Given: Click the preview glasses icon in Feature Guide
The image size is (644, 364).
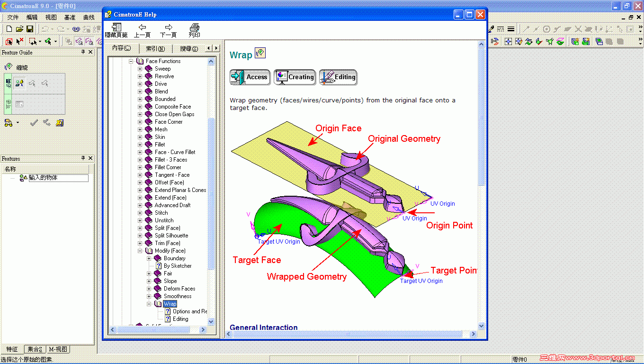Looking at the screenshot, I should (9, 123).
